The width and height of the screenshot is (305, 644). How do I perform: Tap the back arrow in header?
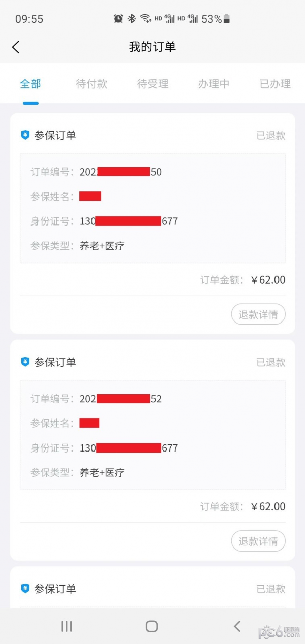16,47
